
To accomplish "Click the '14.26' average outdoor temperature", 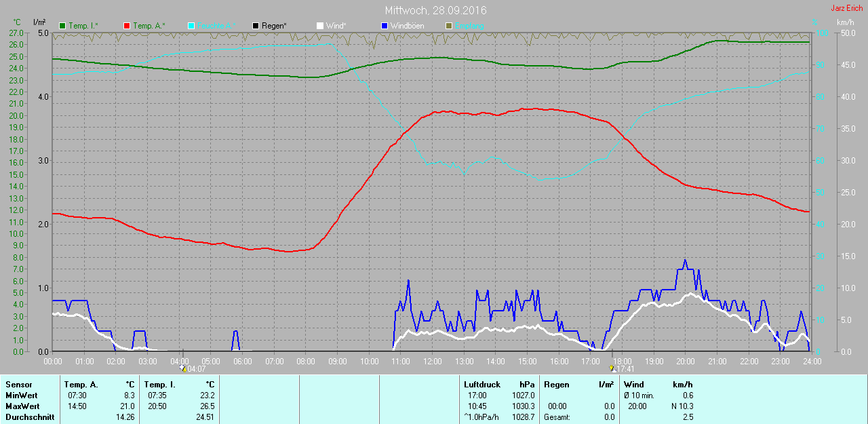I will (125, 417).
